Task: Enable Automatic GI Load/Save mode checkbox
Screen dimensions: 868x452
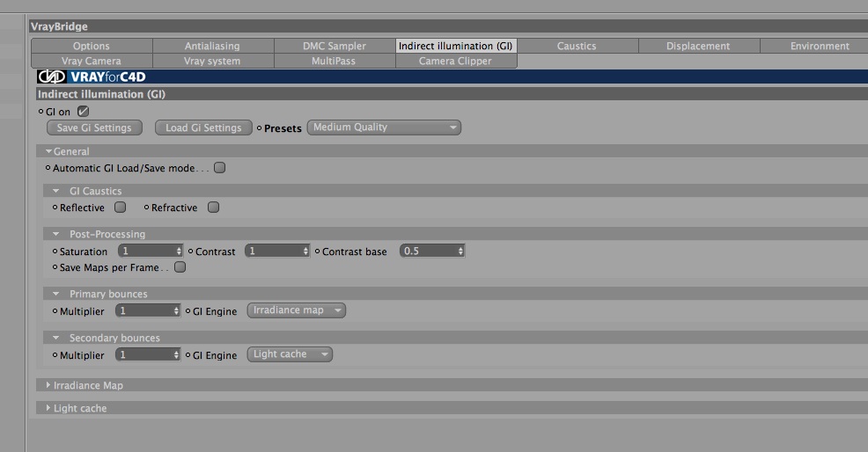Action: tap(220, 168)
